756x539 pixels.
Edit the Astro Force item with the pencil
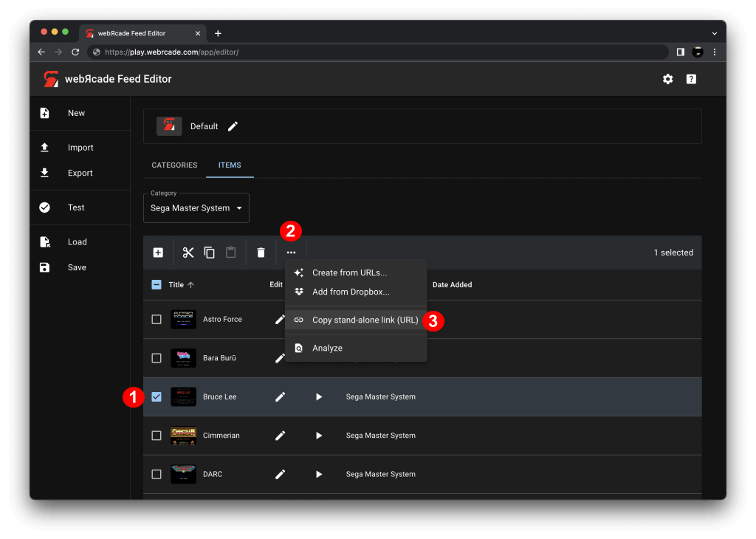(x=280, y=319)
